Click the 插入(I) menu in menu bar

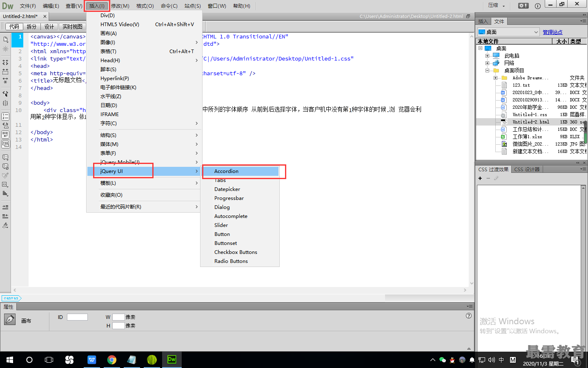point(97,6)
